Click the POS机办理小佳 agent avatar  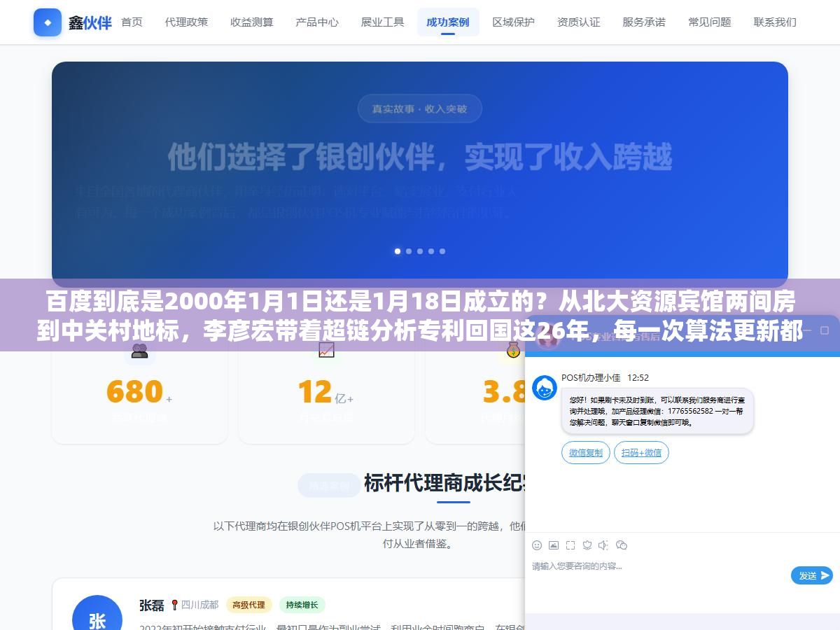point(545,388)
